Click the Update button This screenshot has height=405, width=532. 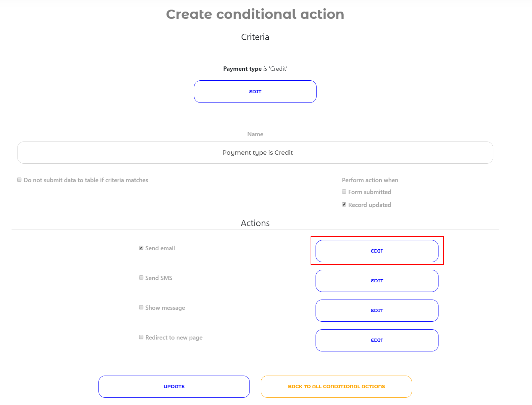(174, 386)
